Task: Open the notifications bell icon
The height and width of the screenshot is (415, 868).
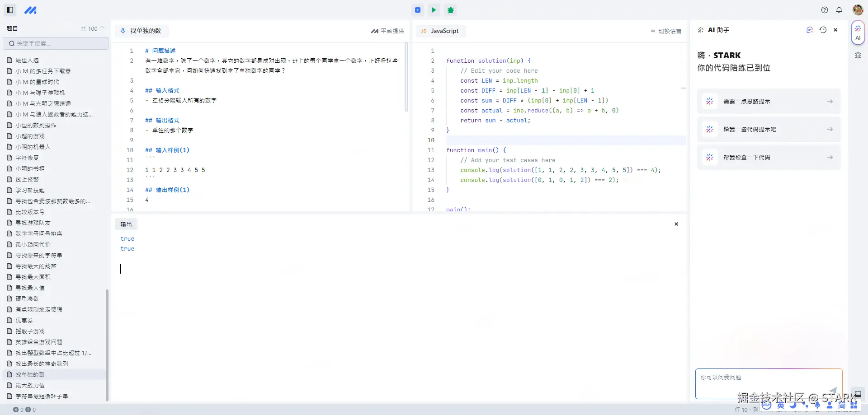Action: (839, 10)
